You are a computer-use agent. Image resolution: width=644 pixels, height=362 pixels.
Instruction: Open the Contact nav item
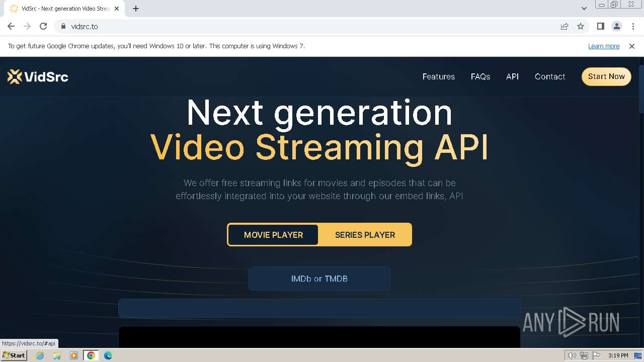pyautogui.click(x=550, y=76)
